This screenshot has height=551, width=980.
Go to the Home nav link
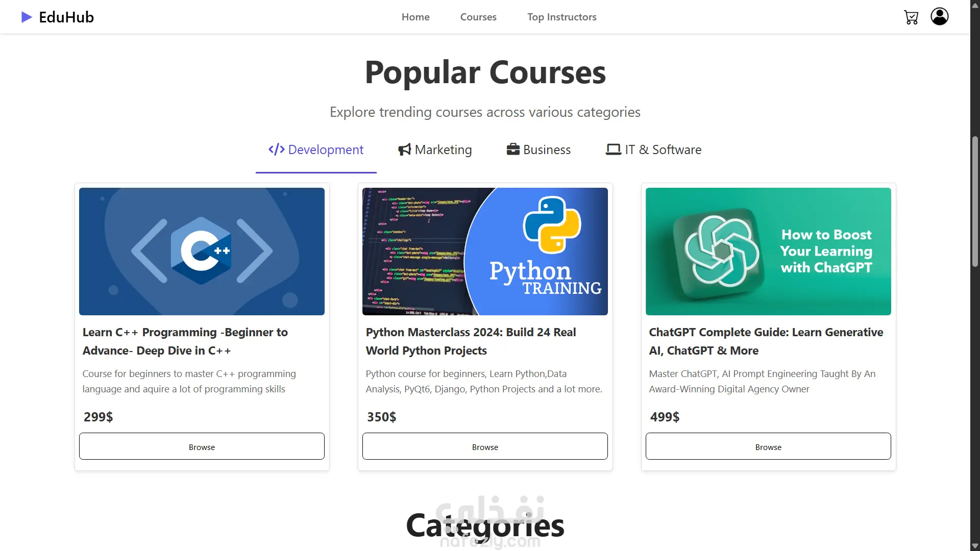click(x=415, y=17)
